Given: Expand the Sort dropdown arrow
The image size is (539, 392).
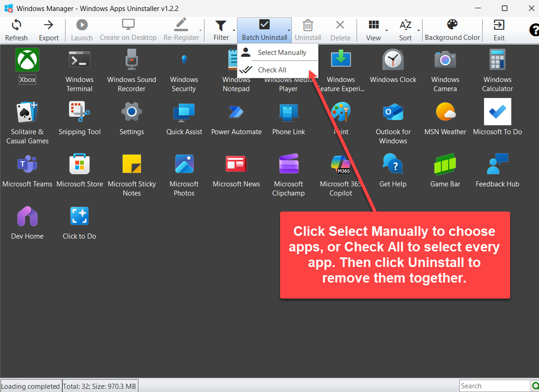Looking at the screenshot, I should click(419, 30).
